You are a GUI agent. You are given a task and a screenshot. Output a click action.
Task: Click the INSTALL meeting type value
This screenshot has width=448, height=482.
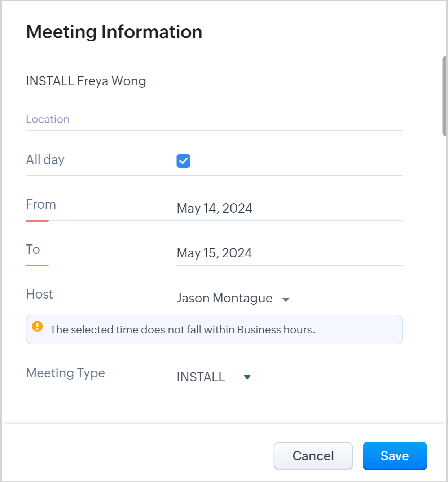click(201, 377)
